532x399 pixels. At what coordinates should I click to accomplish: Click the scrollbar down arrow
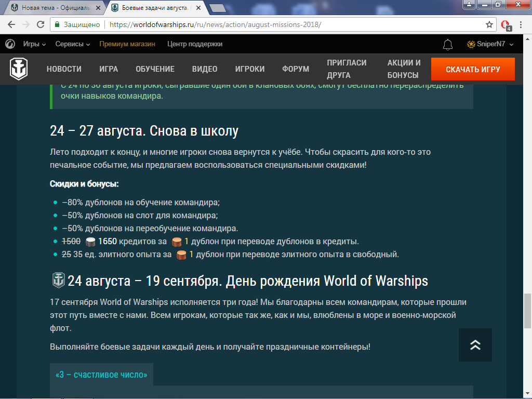pyautogui.click(x=527, y=394)
